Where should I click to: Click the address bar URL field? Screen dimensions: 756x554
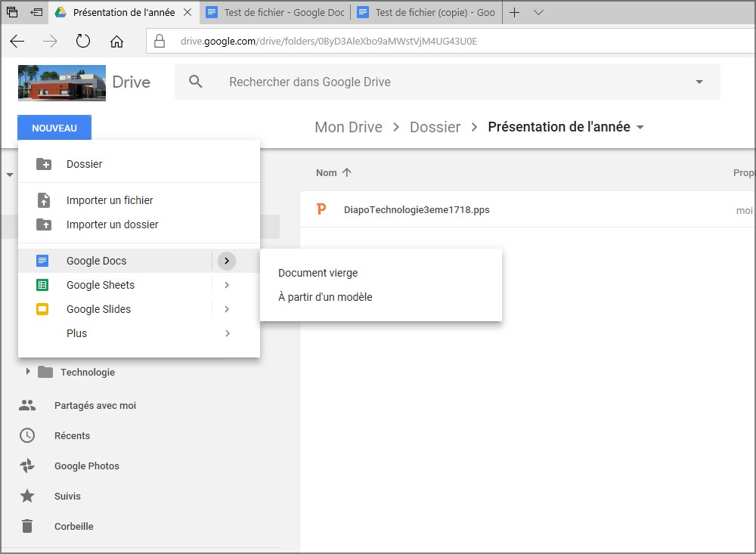click(x=451, y=41)
